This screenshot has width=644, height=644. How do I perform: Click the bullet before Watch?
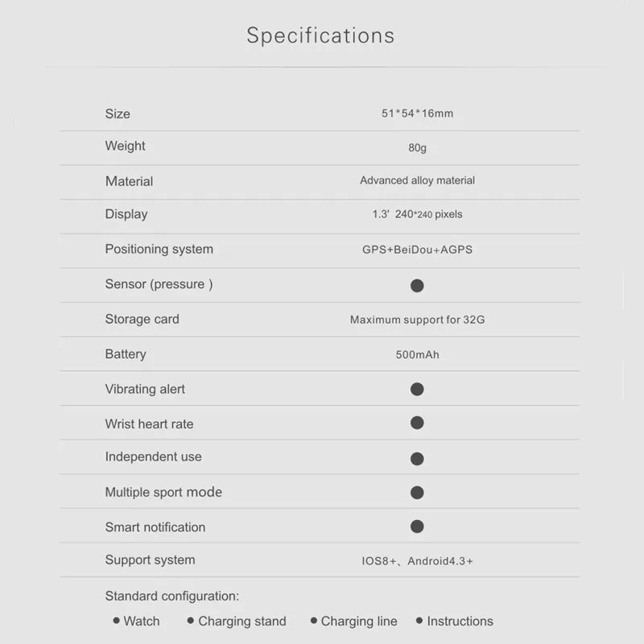click(116, 620)
